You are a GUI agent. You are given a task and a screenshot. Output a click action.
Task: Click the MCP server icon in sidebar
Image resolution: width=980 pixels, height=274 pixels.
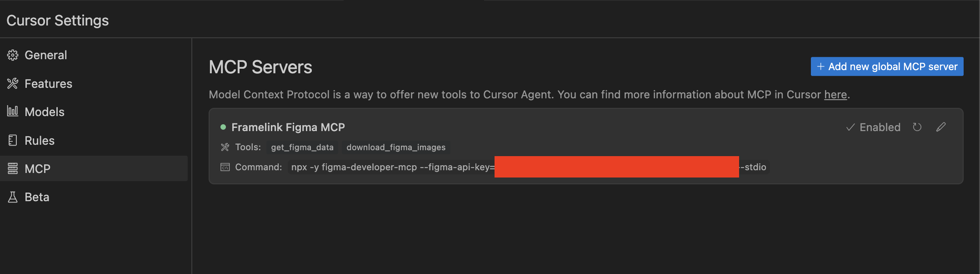pyautogui.click(x=13, y=168)
